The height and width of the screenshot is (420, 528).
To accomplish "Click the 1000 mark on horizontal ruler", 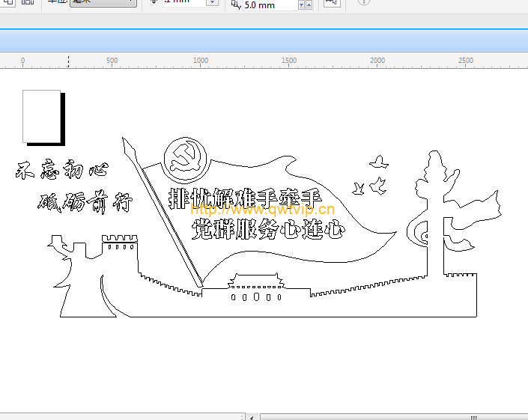I will 201,61.
